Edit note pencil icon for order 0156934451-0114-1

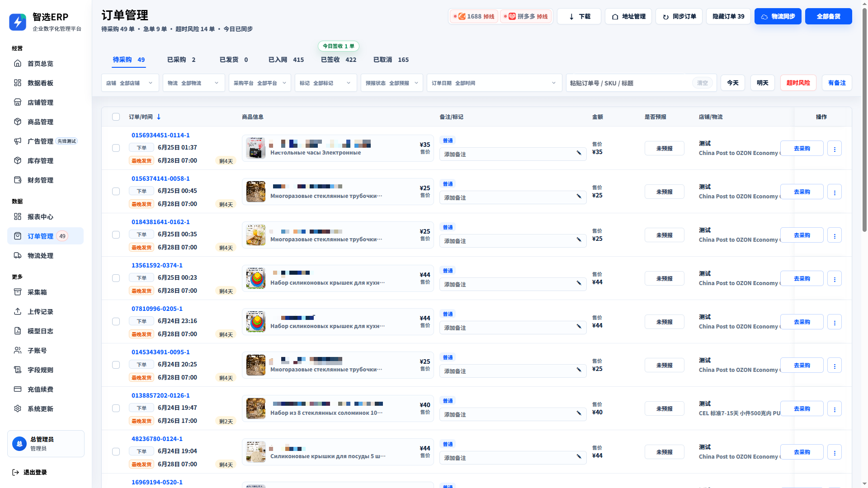[x=579, y=153]
